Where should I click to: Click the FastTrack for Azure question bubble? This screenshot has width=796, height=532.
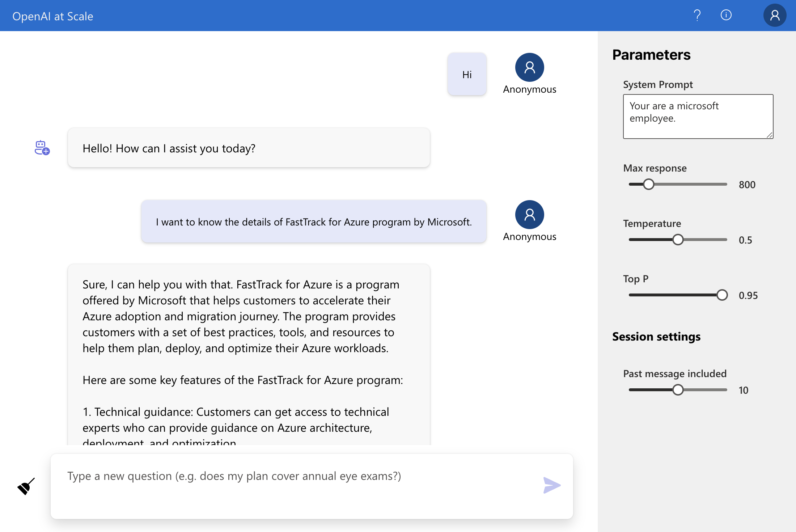[x=314, y=222]
